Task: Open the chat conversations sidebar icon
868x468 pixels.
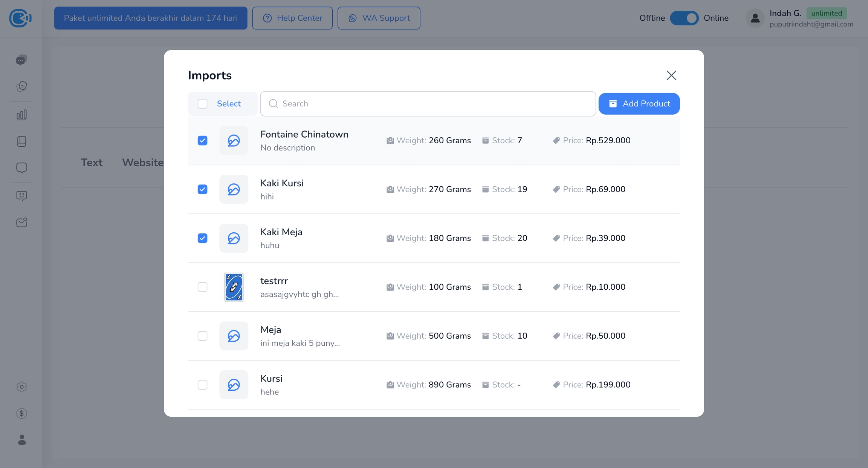Action: (x=21, y=60)
